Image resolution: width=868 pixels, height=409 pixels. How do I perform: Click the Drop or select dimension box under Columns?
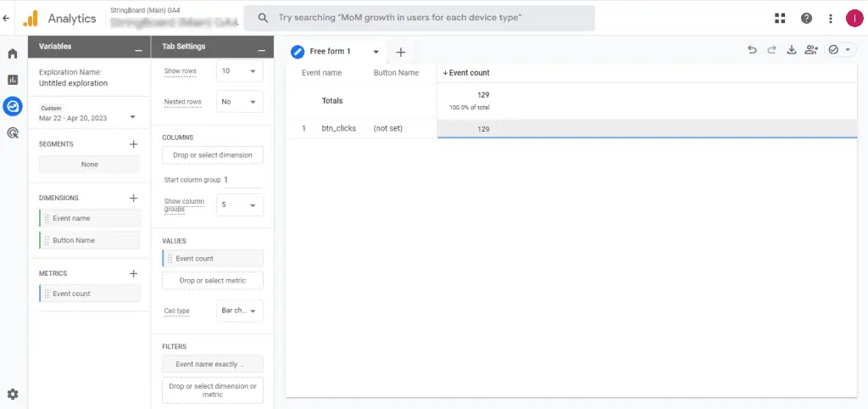pyautogui.click(x=213, y=155)
